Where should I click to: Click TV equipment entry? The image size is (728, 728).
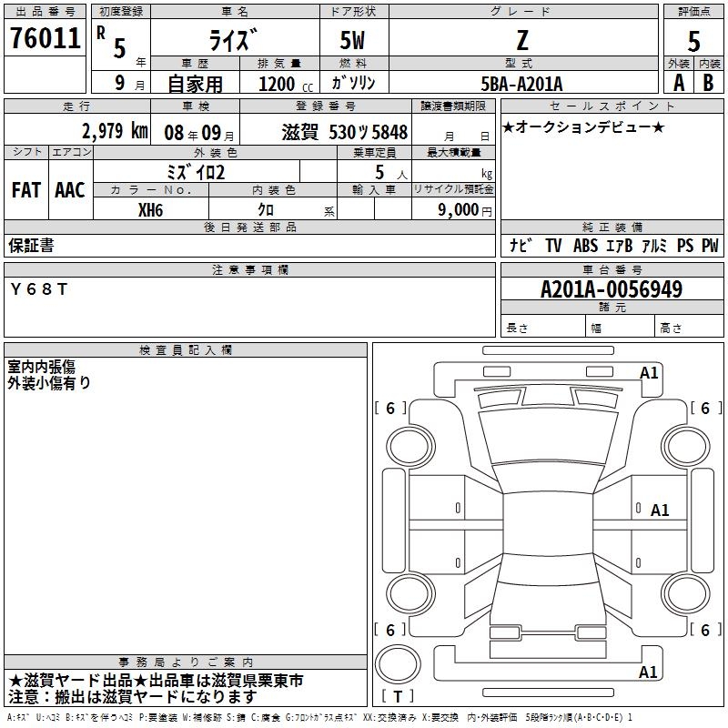tap(553, 246)
